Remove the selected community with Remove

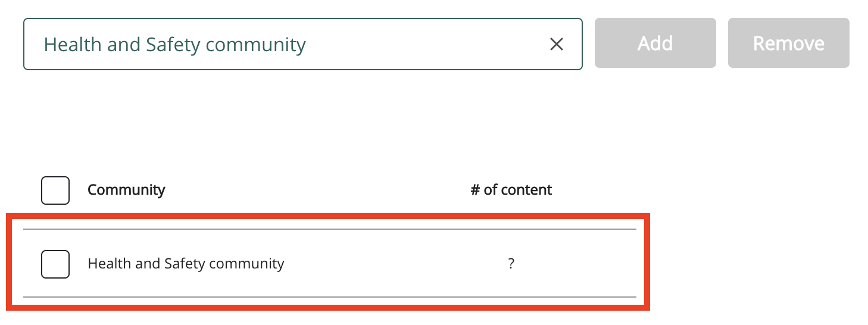coord(788,43)
